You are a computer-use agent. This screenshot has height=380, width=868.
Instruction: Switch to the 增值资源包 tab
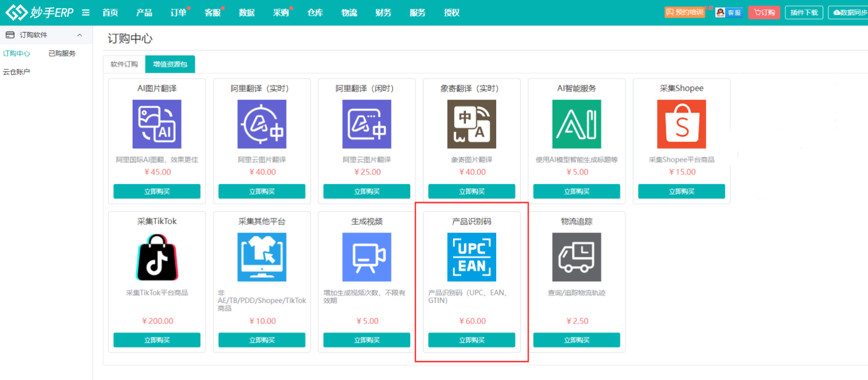pyautogui.click(x=170, y=64)
